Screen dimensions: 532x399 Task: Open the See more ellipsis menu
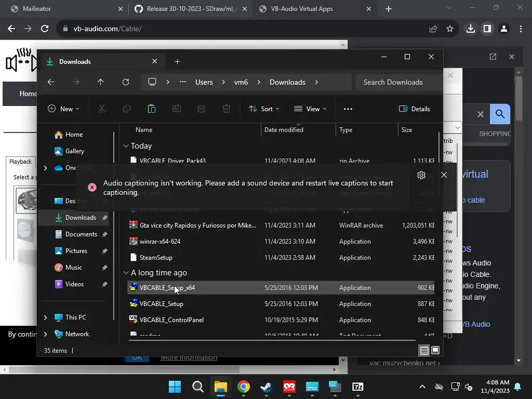[348, 109]
